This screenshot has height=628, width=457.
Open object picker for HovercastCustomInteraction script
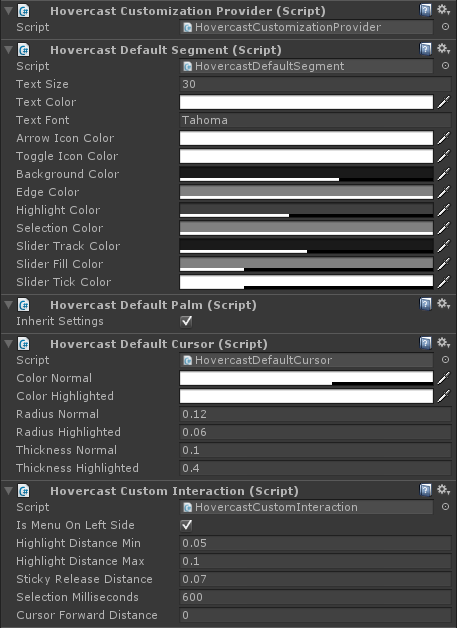pyautogui.click(x=445, y=507)
